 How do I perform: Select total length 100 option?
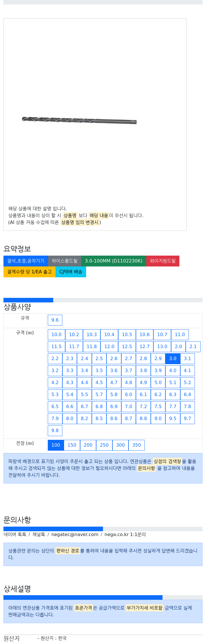(x=56, y=445)
